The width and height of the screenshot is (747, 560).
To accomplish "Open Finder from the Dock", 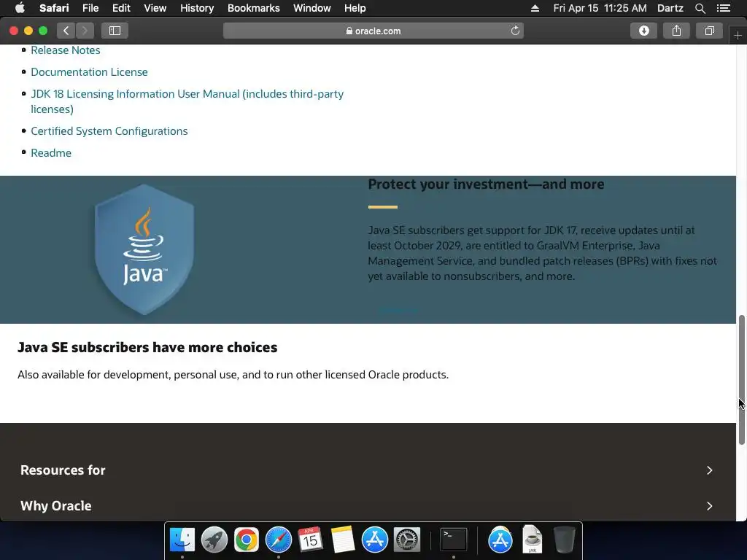I will [x=182, y=540].
